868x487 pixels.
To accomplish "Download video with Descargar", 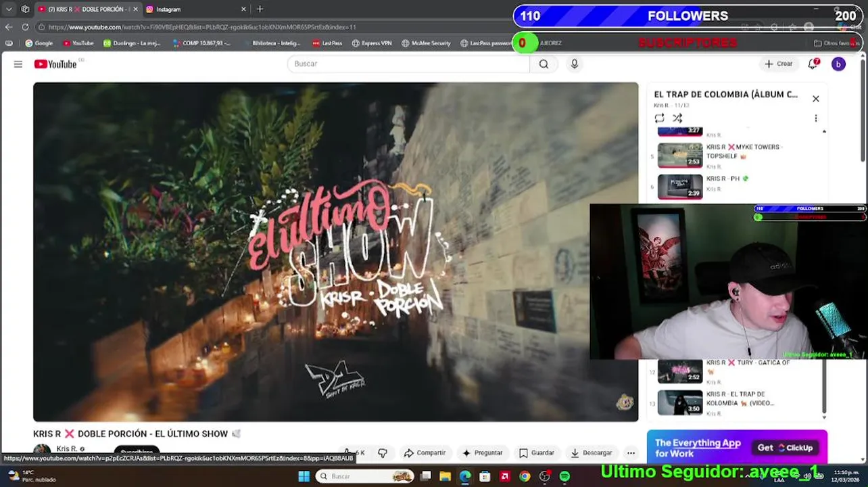I will 592,453.
